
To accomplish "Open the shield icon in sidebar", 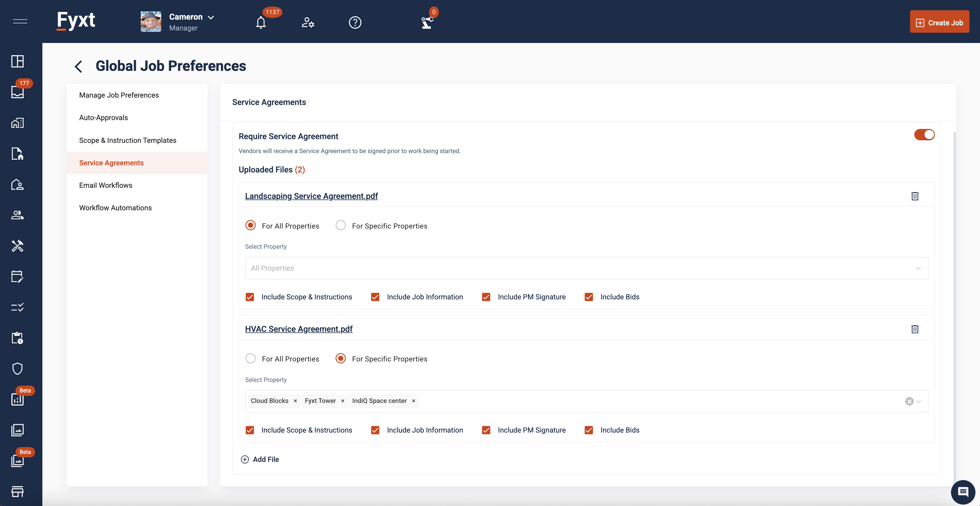I will [x=18, y=369].
